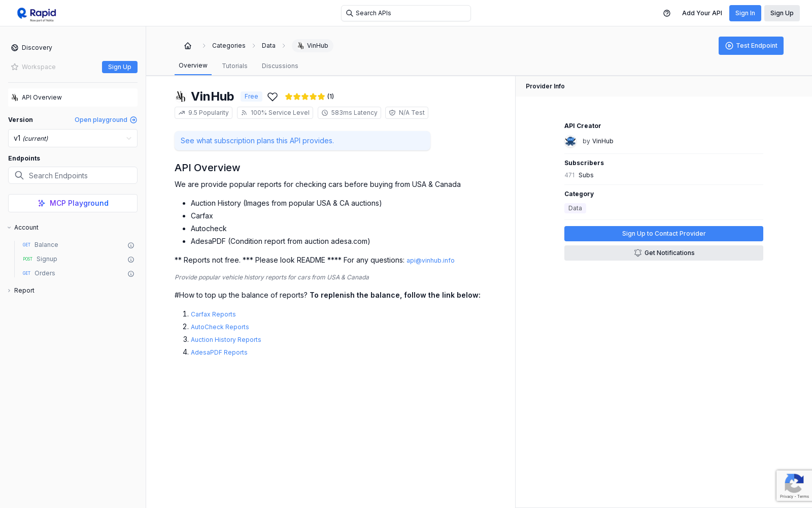
Task: Click Add Your API link
Action: coord(702,13)
